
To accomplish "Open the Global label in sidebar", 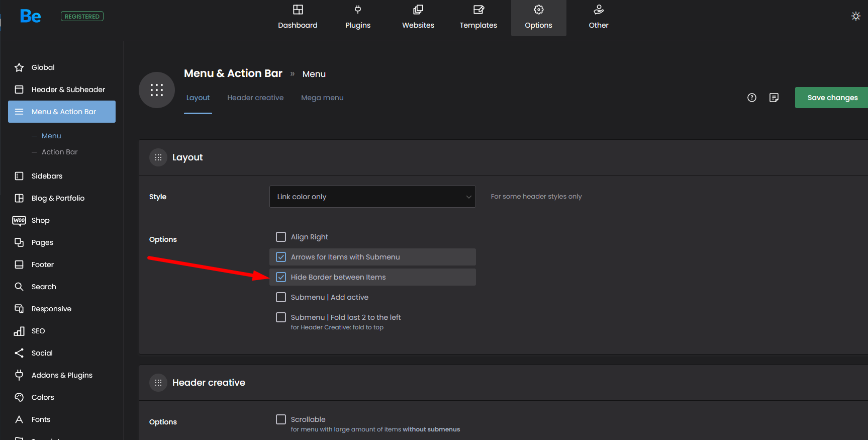I will (43, 67).
